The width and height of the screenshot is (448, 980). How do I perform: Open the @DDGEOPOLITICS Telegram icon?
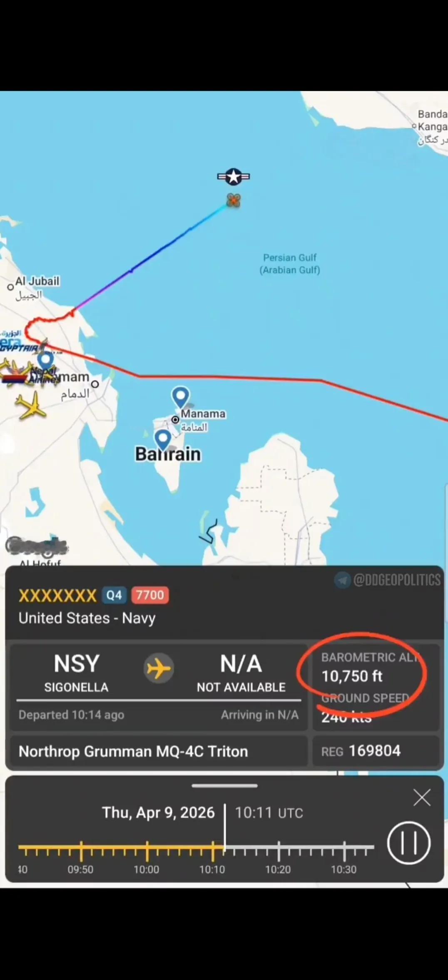tap(343, 580)
